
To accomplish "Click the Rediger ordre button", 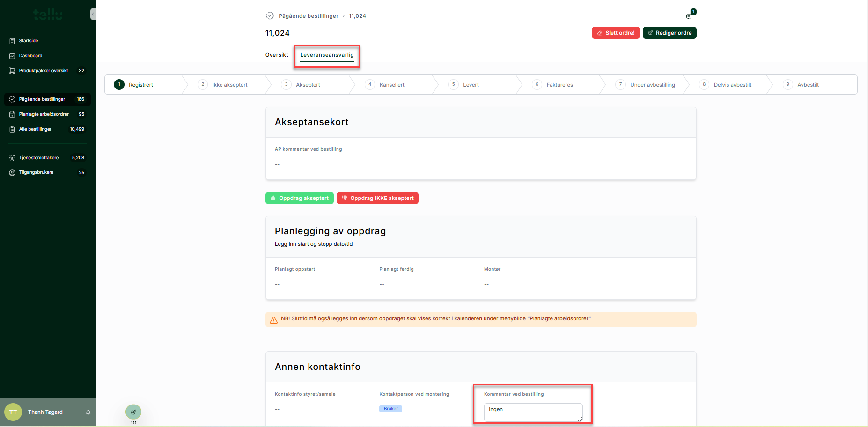I will click(669, 33).
